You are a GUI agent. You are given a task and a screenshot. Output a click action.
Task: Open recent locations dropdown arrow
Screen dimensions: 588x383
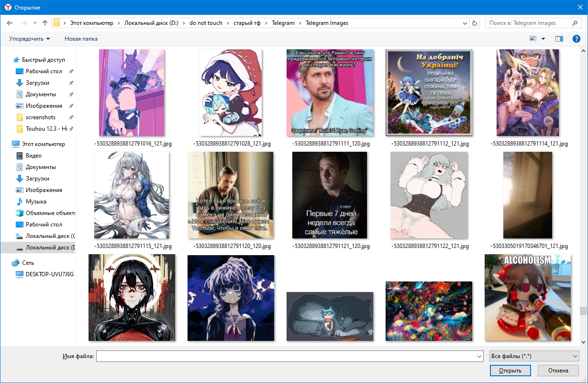(35, 23)
